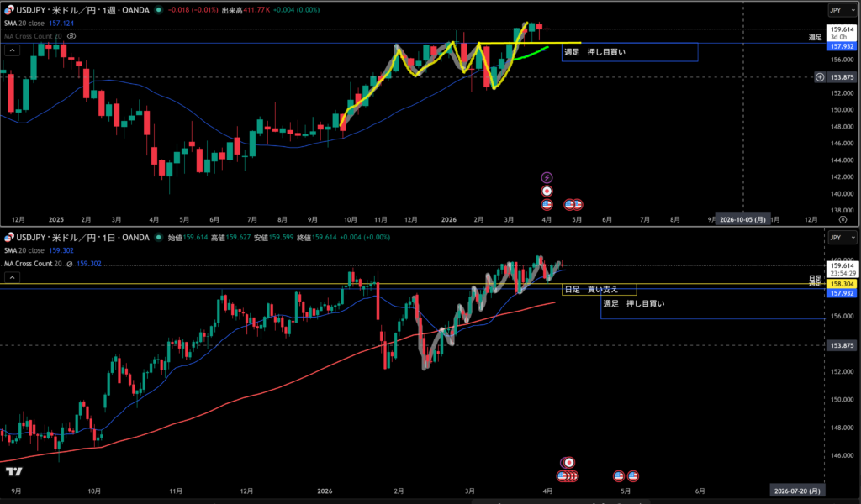This screenshot has width=861, height=504.
Task: Click the 2026-10-05 date marker on time axis
Action: (742, 218)
